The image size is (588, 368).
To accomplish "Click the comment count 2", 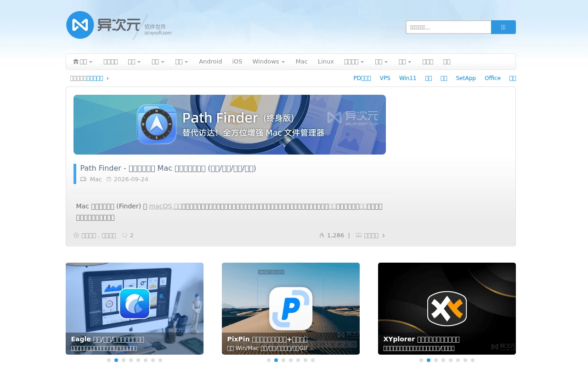I will pyautogui.click(x=132, y=236).
